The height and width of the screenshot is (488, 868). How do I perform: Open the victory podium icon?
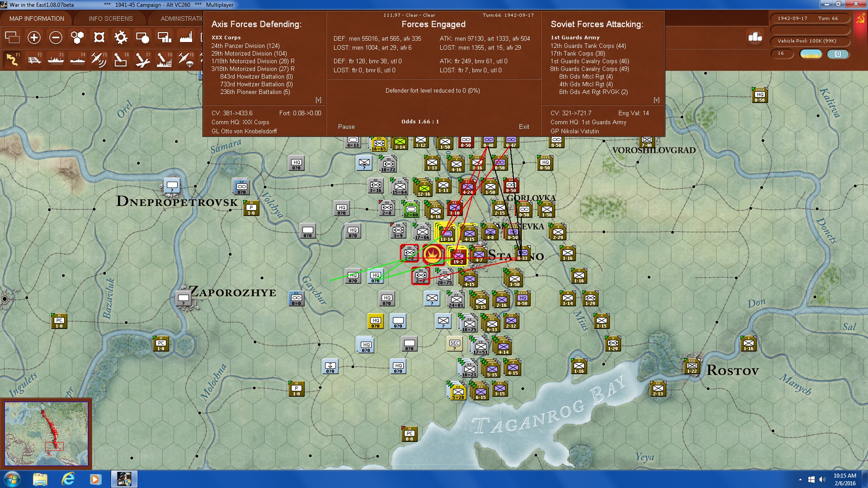click(x=755, y=37)
